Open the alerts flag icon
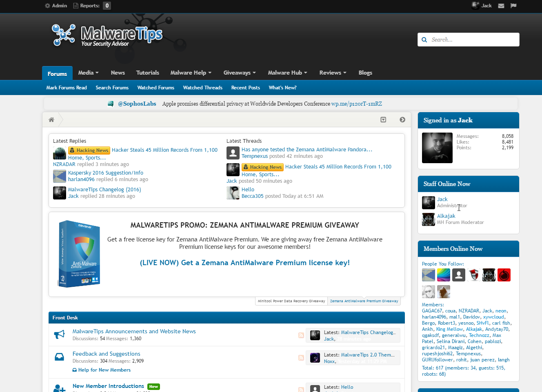 click(x=513, y=6)
